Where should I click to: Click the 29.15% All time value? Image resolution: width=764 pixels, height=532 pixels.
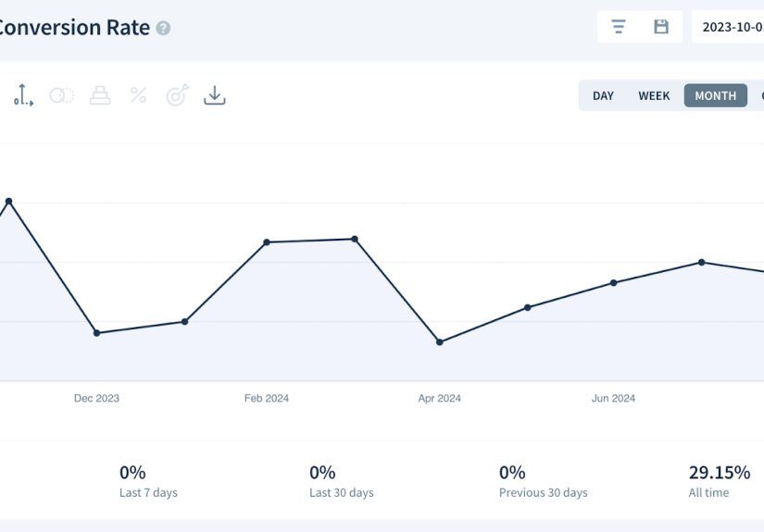[x=720, y=472]
